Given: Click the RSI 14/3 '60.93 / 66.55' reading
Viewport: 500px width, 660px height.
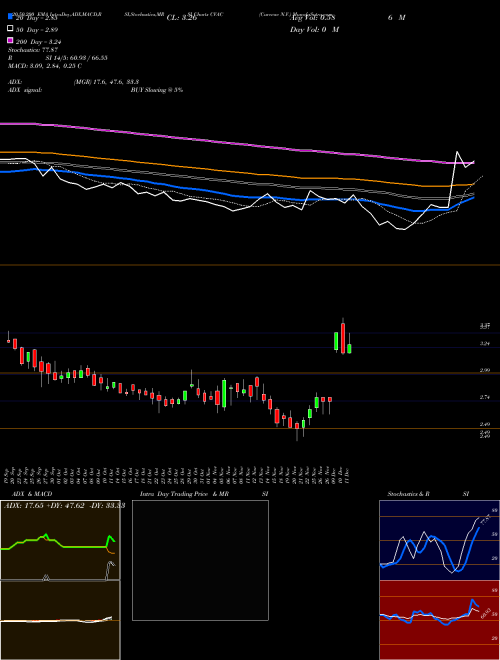Looking at the screenshot, I should click(88, 58).
